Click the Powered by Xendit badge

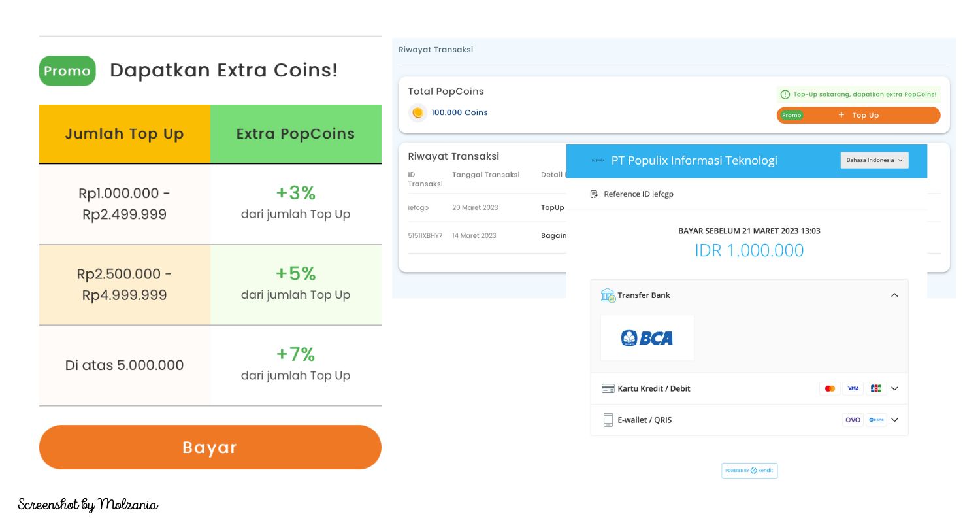click(749, 471)
